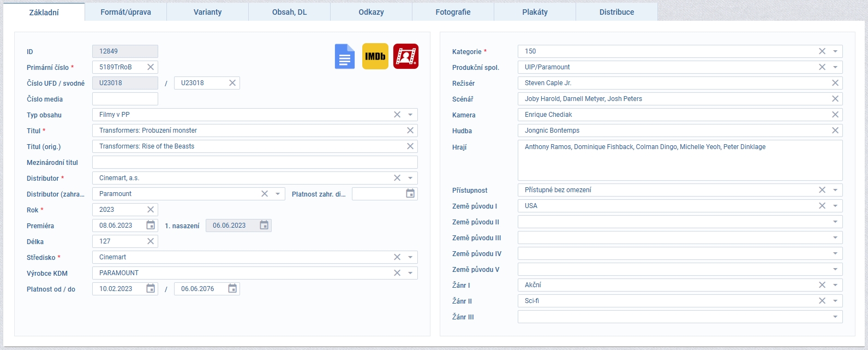Clear the Režisér field
868x350 pixels.
[x=835, y=83]
